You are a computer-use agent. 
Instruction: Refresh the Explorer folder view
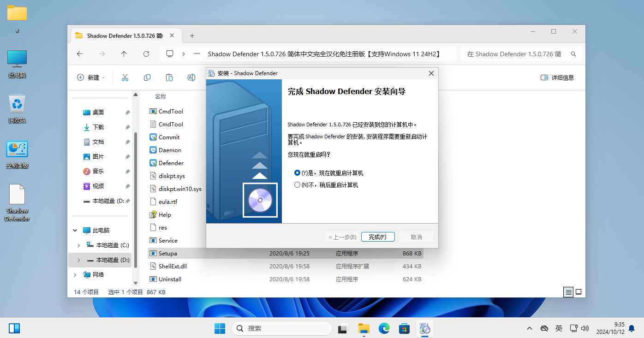tap(146, 54)
